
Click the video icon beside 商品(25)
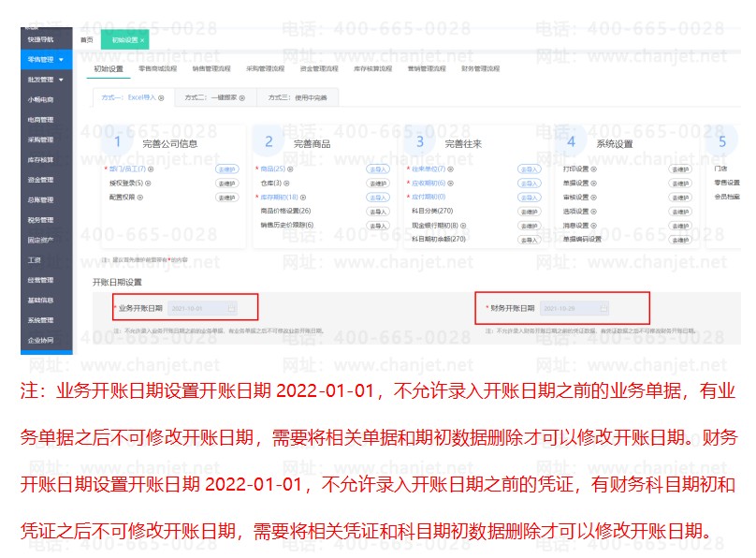pos(290,169)
